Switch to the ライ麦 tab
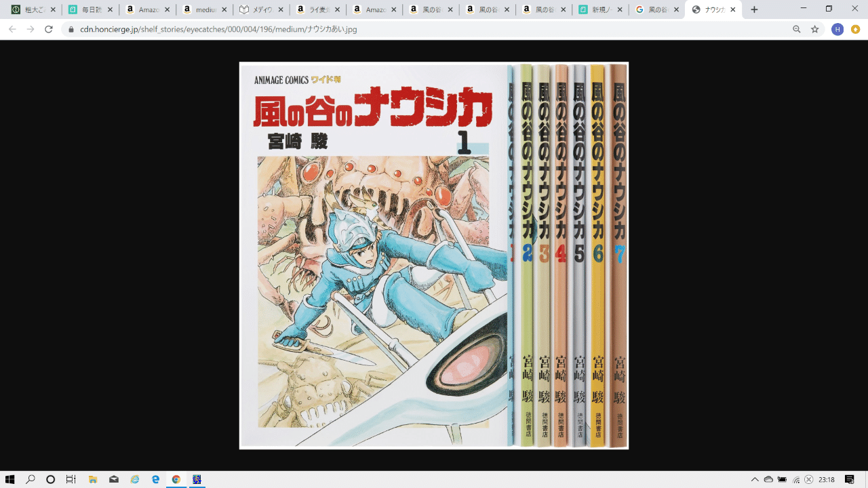Screen dimensions: 868x488 [317, 9]
